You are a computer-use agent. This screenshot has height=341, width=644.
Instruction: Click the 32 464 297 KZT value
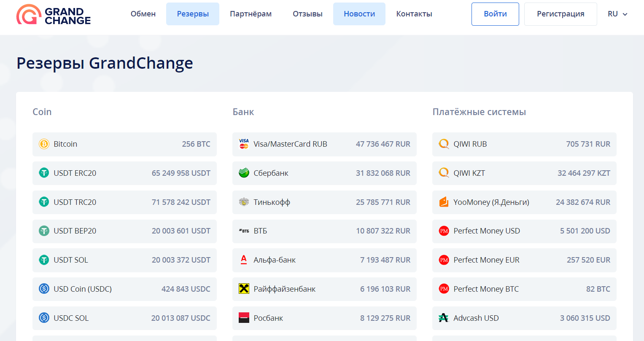click(x=584, y=173)
